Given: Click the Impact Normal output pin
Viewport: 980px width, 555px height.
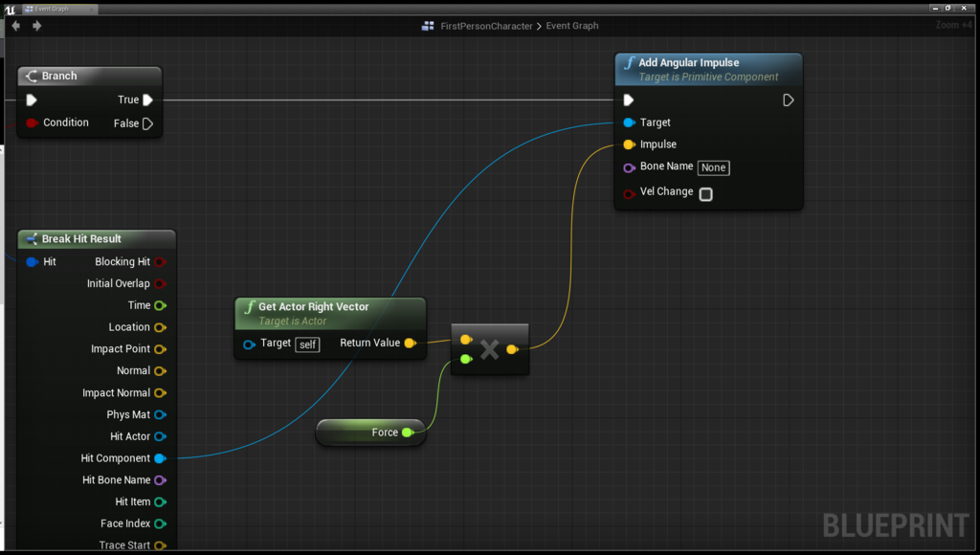Looking at the screenshot, I should point(160,393).
